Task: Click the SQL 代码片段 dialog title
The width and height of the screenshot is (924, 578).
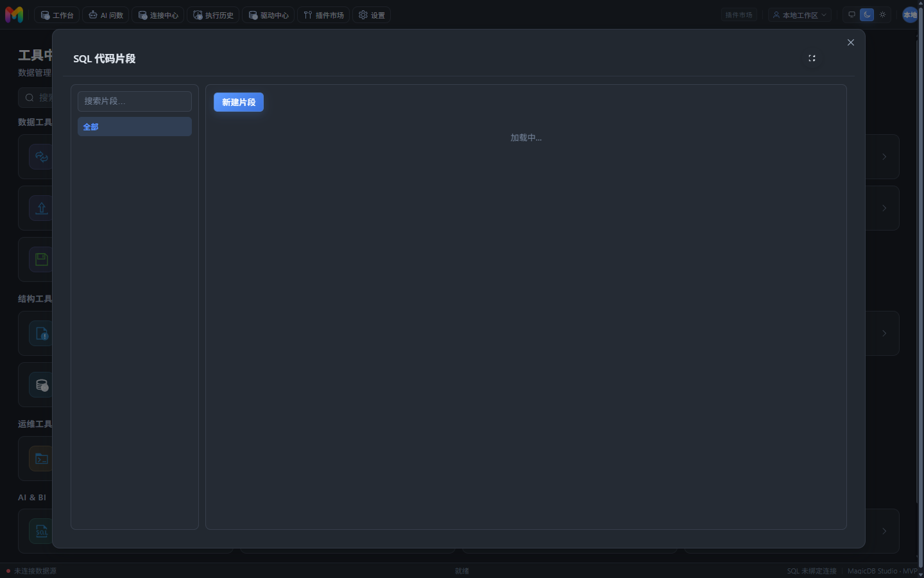Action: click(105, 58)
